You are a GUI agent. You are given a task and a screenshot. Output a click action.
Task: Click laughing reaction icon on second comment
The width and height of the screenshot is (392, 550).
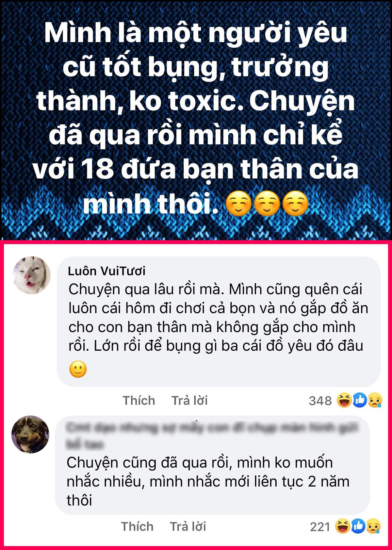point(343,526)
